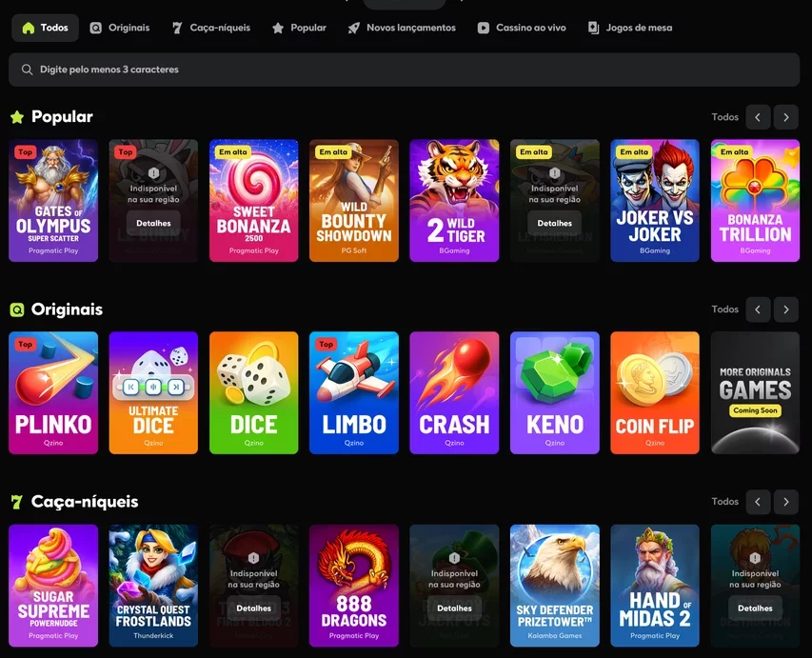Show previous Popular games
The width and height of the screenshot is (812, 658).
tap(758, 117)
